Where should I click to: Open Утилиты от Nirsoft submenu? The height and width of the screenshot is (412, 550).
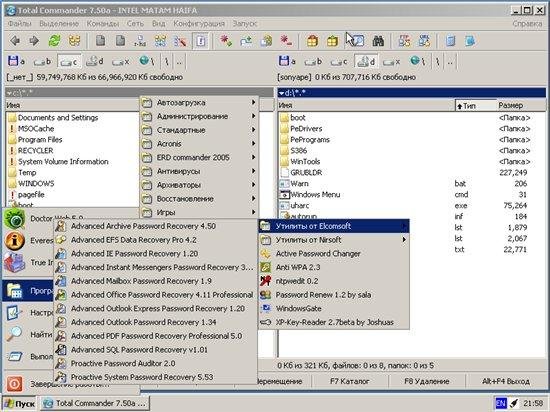click(x=334, y=240)
